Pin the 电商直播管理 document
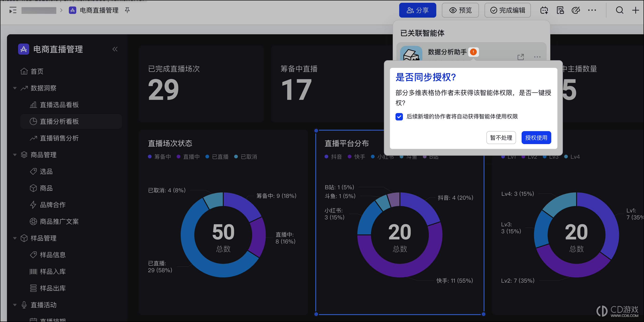This screenshot has height=322, width=644. point(127,10)
